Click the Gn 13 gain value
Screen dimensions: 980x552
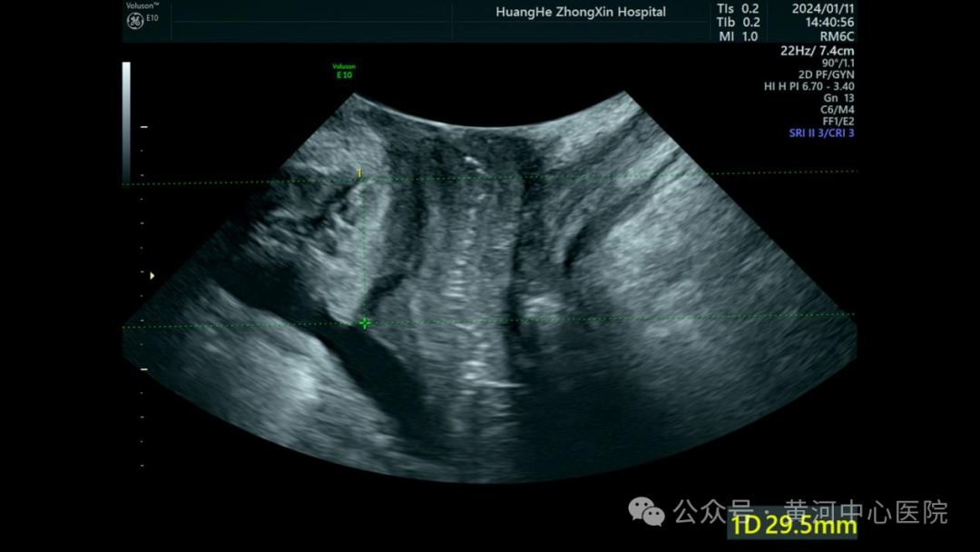[x=838, y=98]
